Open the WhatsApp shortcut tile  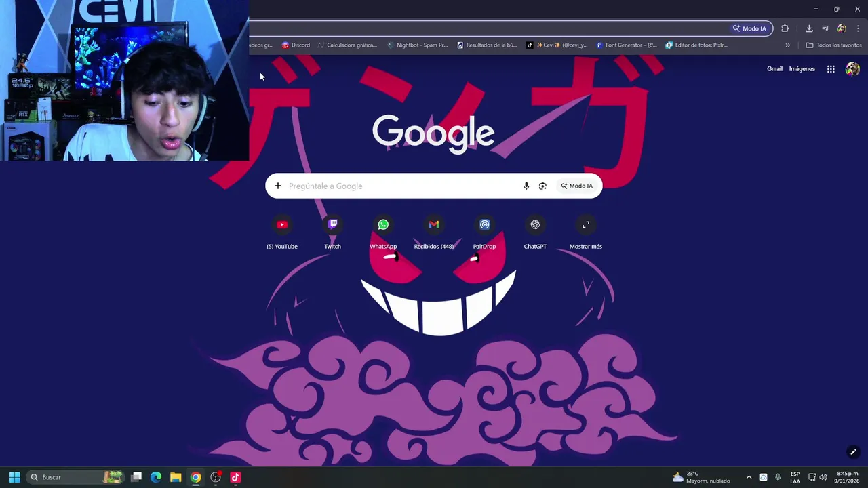(x=383, y=232)
